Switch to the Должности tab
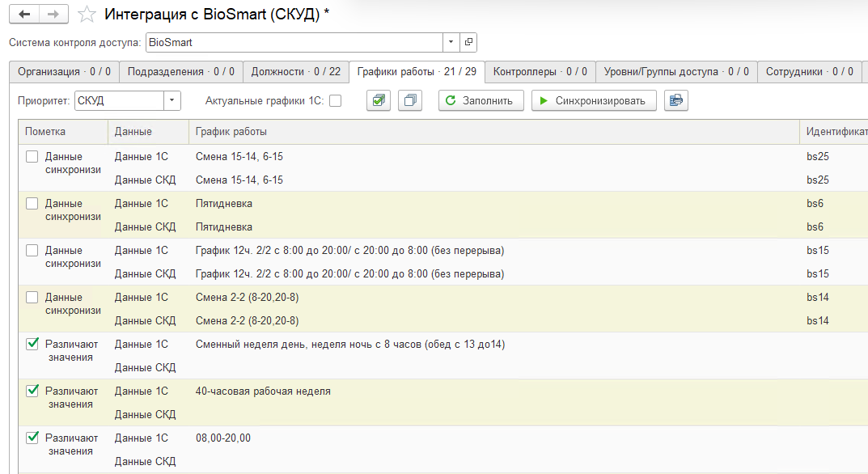868x474 pixels. pos(294,72)
